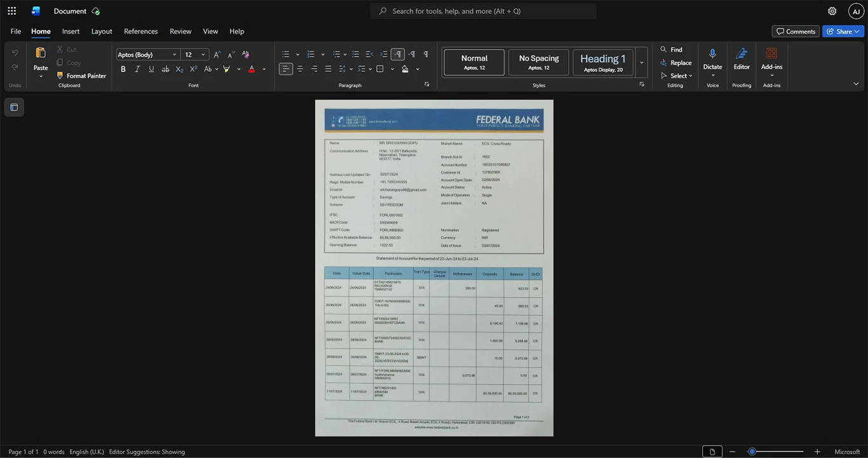Toggle right-to-left text direction
This screenshot has width=868, height=458.
click(412, 55)
